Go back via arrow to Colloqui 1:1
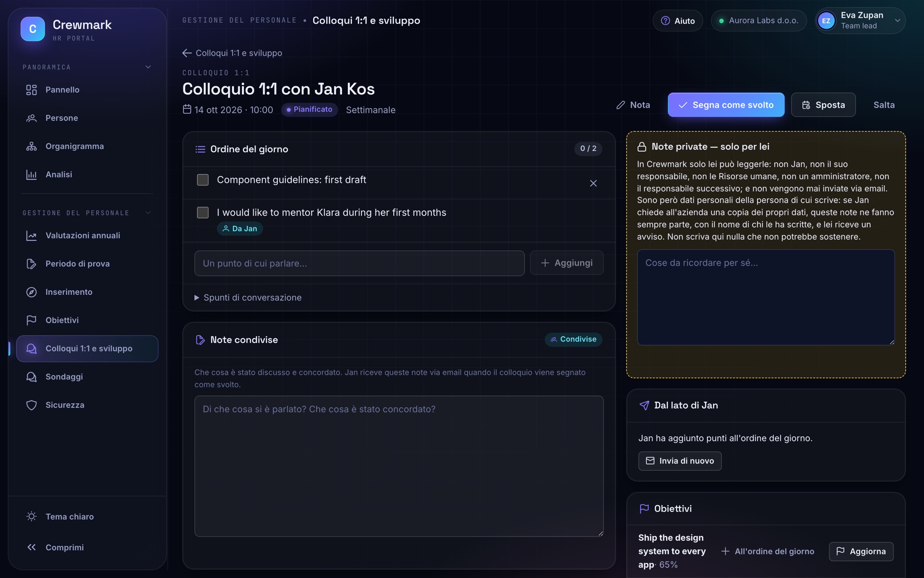This screenshot has height=578, width=924. pyautogui.click(x=187, y=53)
